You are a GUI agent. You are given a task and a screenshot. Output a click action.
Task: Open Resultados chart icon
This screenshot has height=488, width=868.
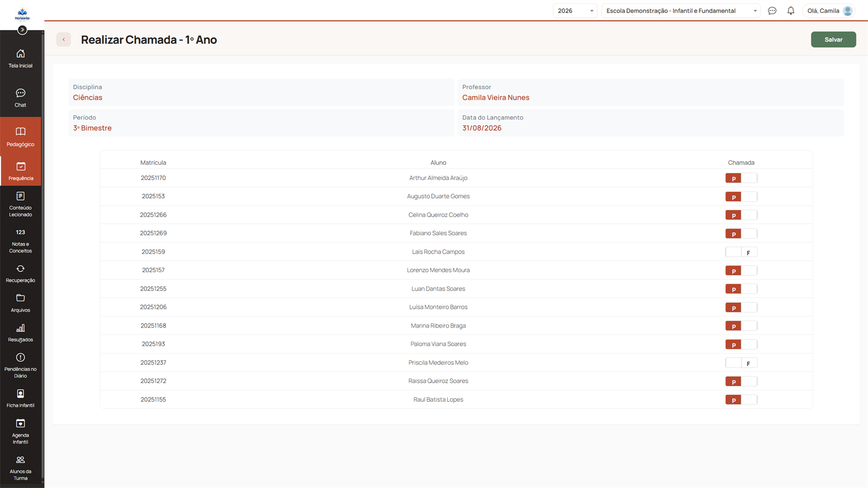(x=21, y=328)
